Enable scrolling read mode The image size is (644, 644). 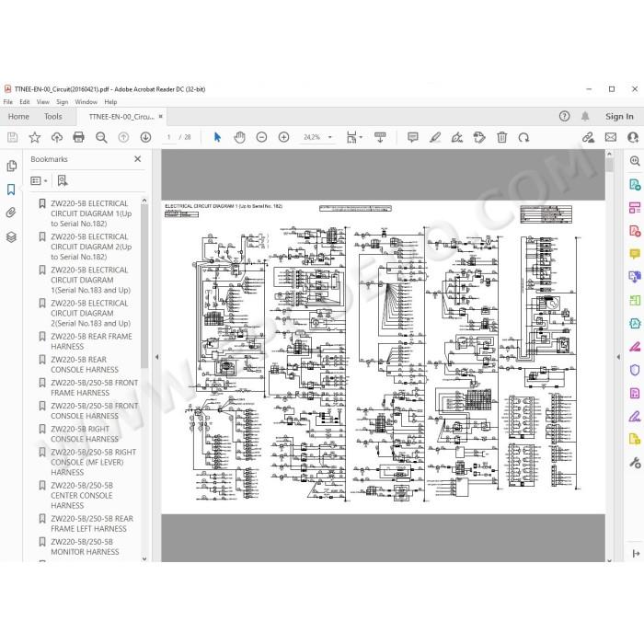pyautogui.click(x=380, y=137)
